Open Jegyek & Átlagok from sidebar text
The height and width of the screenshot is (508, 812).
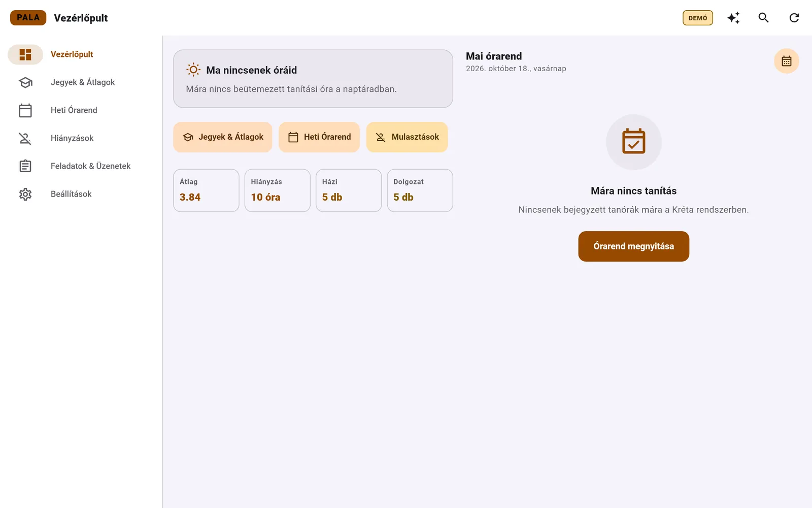(x=83, y=82)
